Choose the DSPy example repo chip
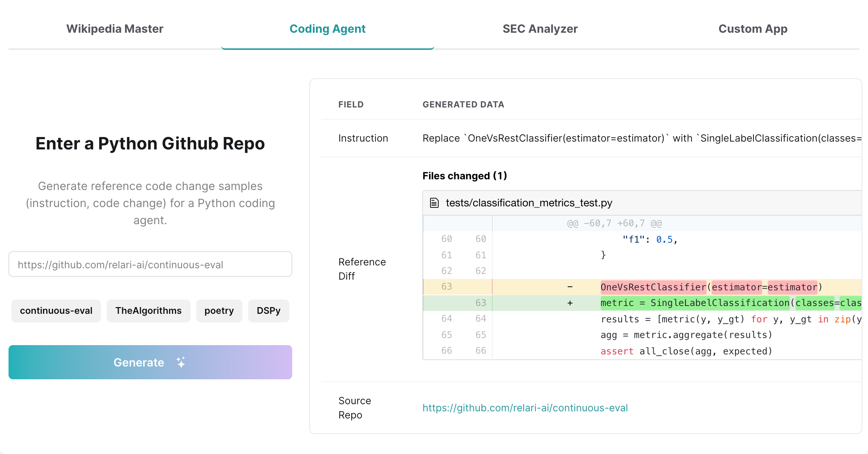Viewport: 868px width, 454px height. pos(268,311)
